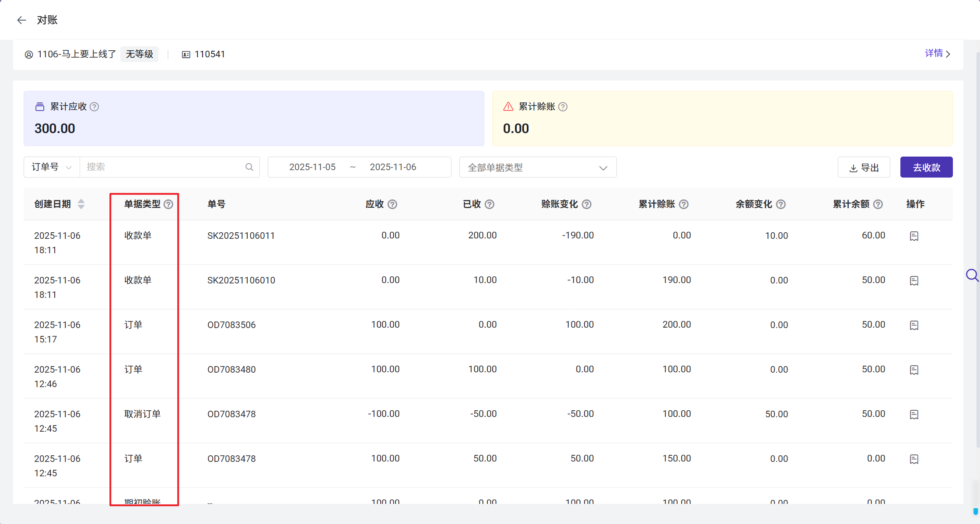Open receipt detail icon for SK20251106011
The height and width of the screenshot is (524, 980).
click(x=914, y=236)
